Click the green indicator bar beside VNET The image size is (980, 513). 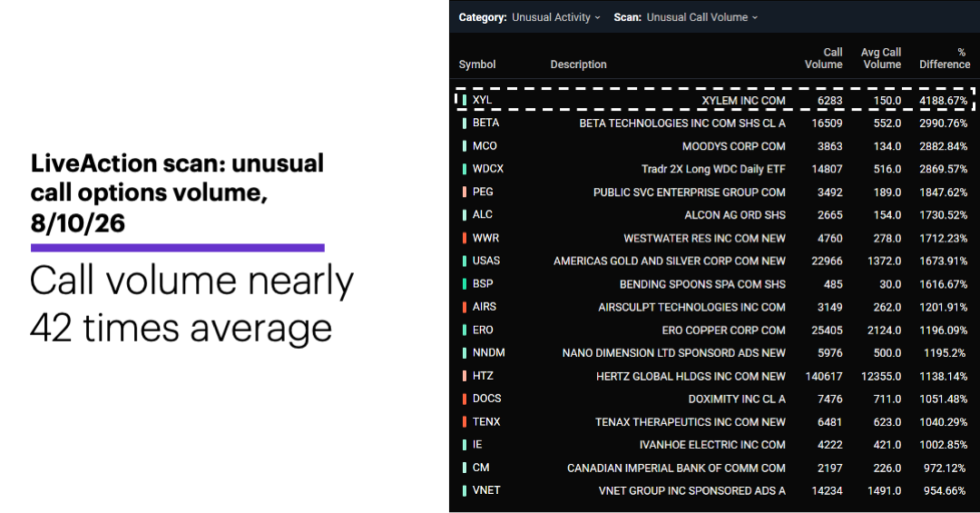(x=465, y=490)
